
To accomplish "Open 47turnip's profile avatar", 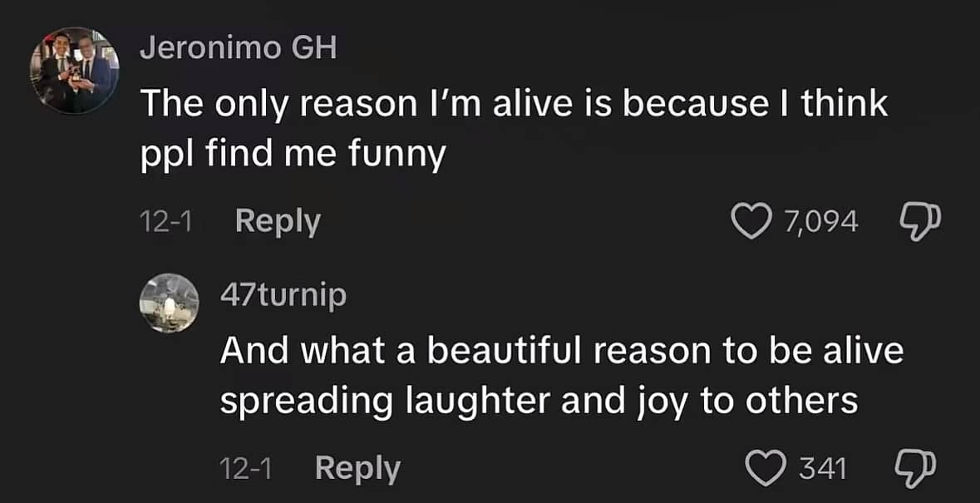I will (x=169, y=303).
